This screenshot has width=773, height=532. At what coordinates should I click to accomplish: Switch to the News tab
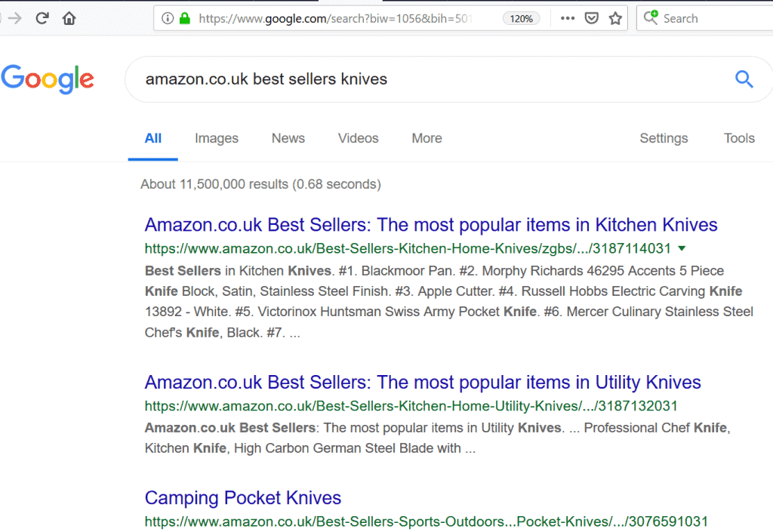288,138
